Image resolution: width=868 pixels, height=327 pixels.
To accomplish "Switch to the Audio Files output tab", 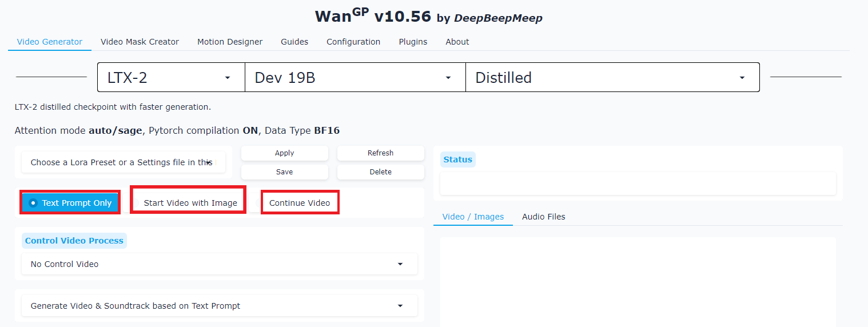I will click(x=543, y=217).
